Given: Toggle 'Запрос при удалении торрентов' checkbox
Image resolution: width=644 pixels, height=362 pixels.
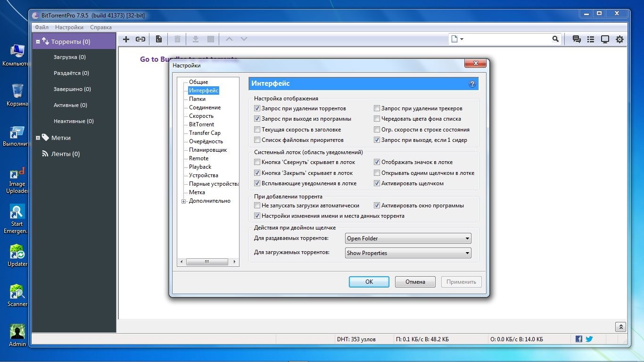Looking at the screenshot, I should click(257, 108).
